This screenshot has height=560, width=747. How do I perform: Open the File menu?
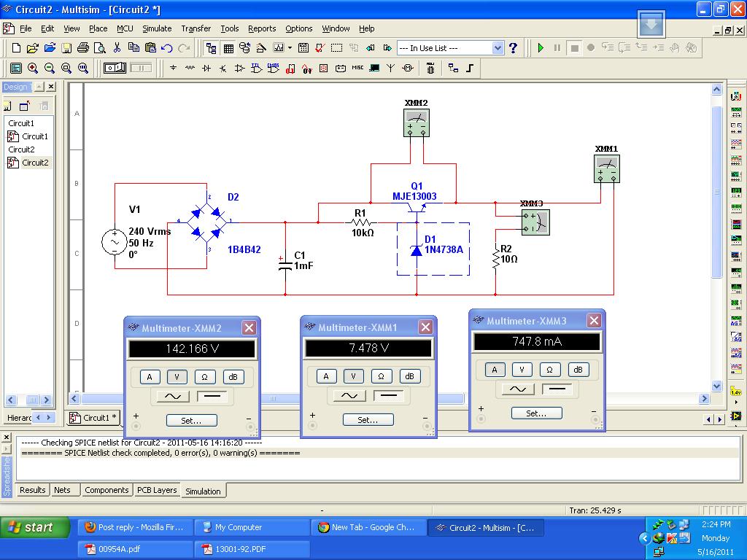coord(26,28)
